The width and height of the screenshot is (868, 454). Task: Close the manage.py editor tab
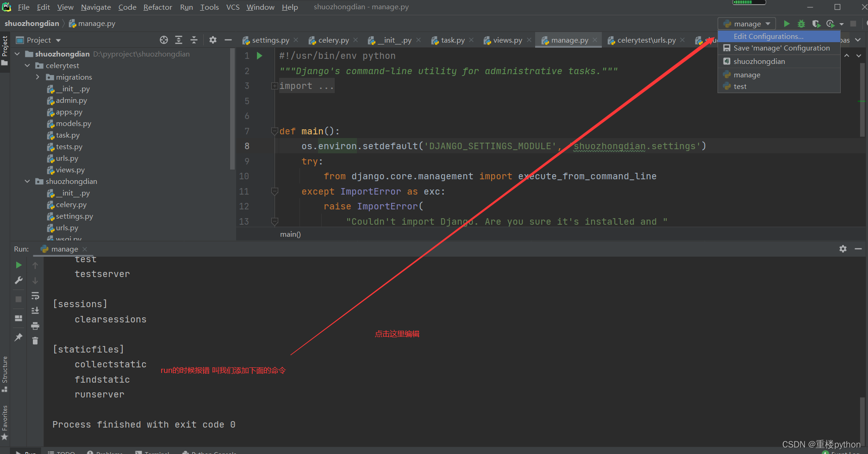coord(595,40)
